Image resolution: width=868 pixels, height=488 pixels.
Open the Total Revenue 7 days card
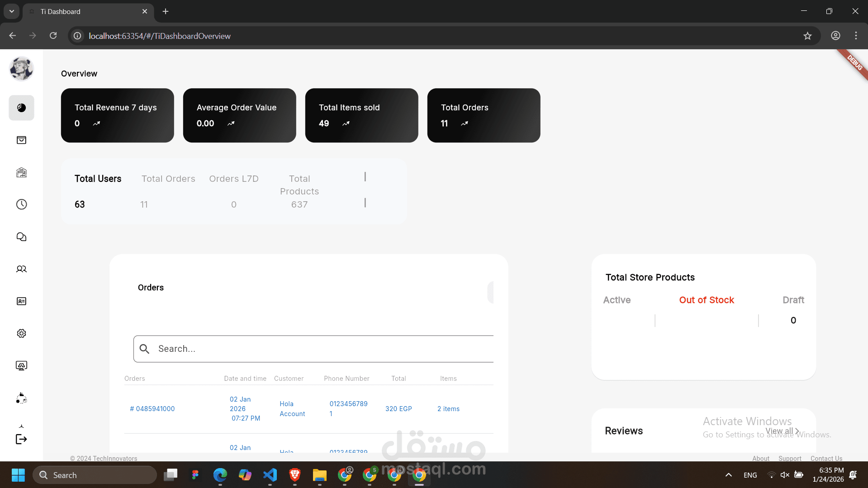pos(118,115)
